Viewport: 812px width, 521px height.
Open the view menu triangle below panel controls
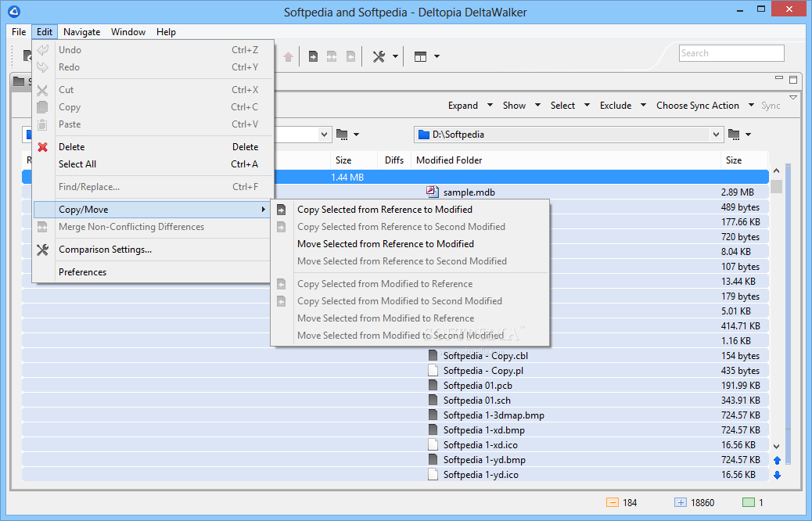click(793, 97)
